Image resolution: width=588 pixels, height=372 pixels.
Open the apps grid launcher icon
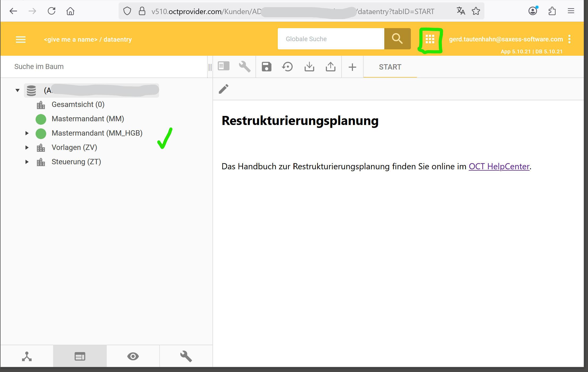tap(430, 39)
